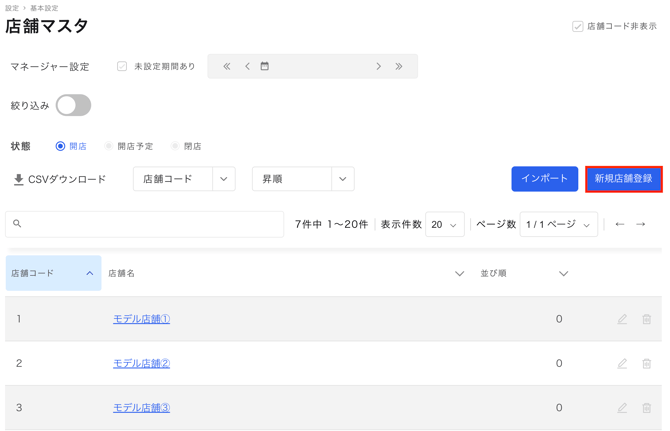Click the 基本設定 breadcrumb
670x431 pixels.
coord(44,8)
